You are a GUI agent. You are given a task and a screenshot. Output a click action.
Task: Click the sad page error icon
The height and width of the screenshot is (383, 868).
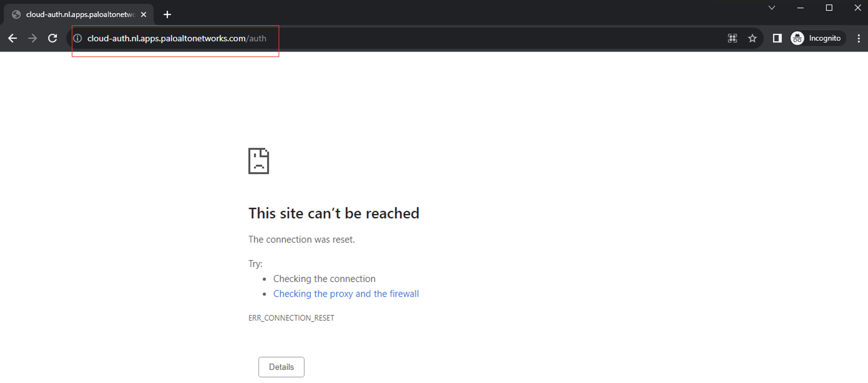click(258, 161)
